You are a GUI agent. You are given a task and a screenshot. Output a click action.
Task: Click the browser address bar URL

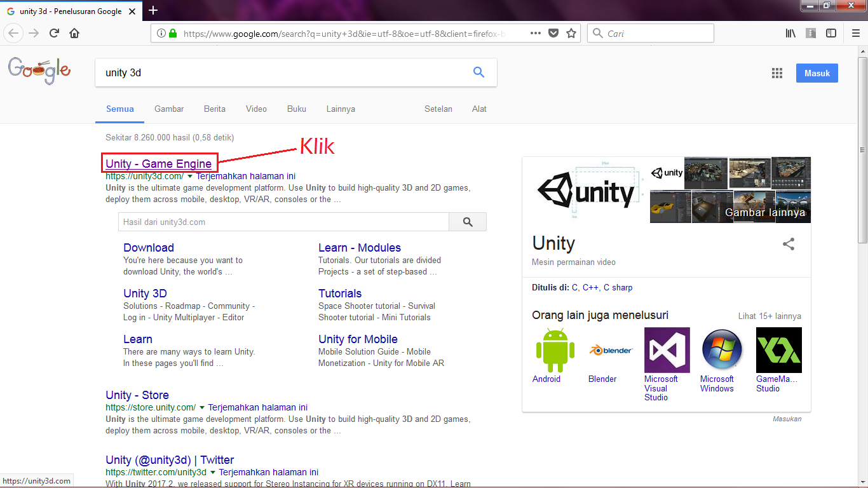click(x=345, y=34)
